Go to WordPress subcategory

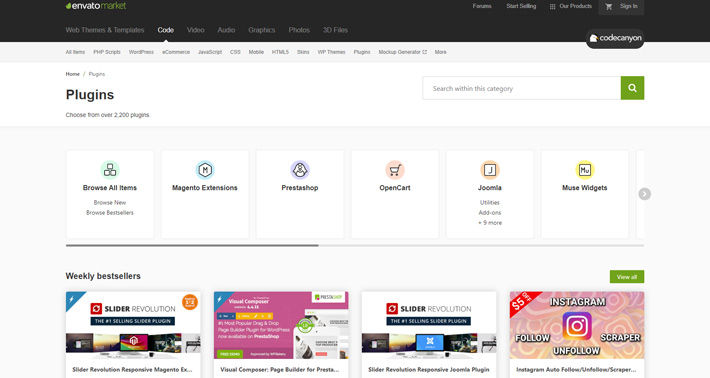(141, 52)
